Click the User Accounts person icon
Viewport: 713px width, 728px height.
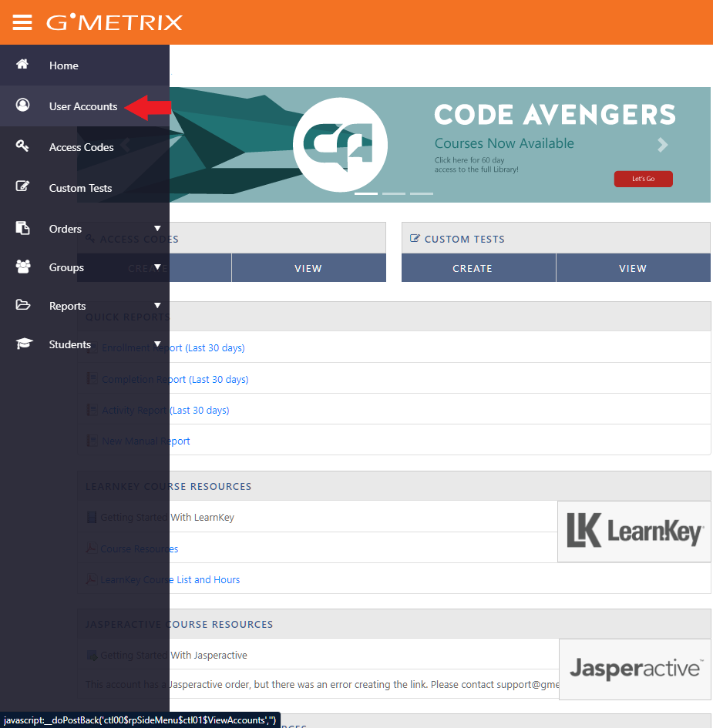(22, 105)
